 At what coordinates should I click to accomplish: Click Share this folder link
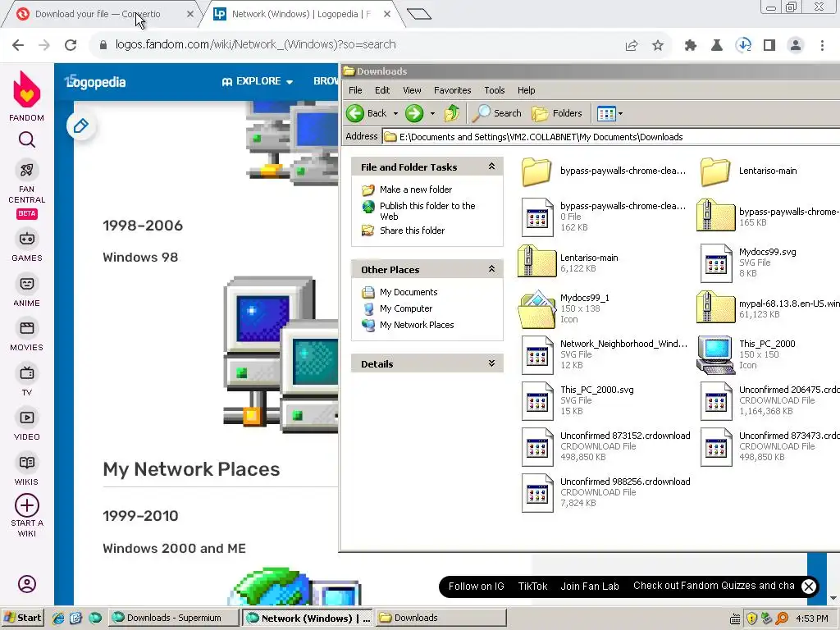(412, 231)
